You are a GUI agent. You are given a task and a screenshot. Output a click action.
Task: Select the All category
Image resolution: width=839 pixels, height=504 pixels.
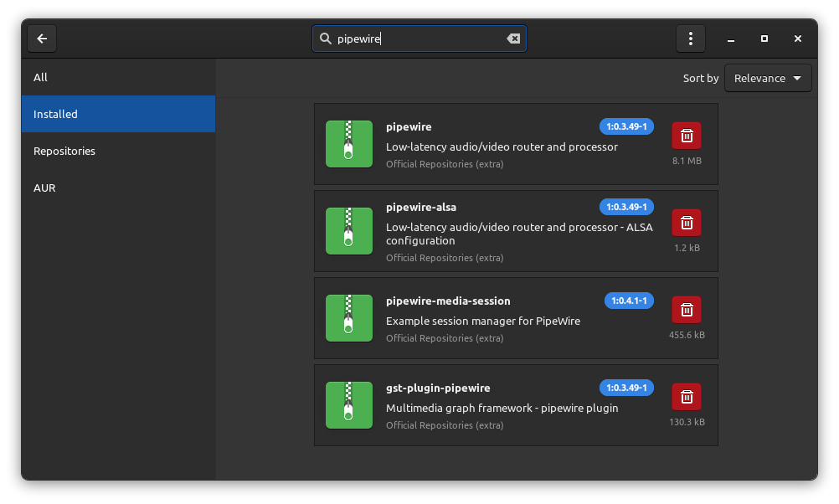pyautogui.click(x=118, y=77)
